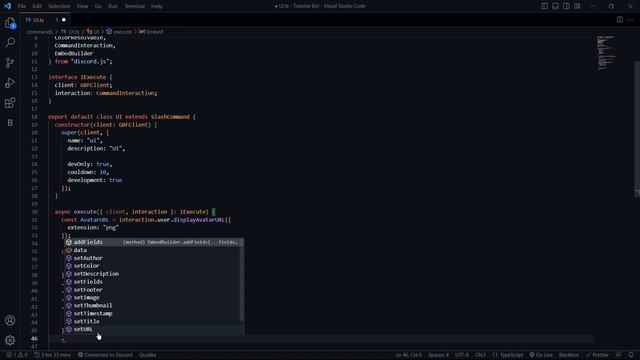The height and width of the screenshot is (360, 640).
Task: Open the File menu
Action: 22,6
